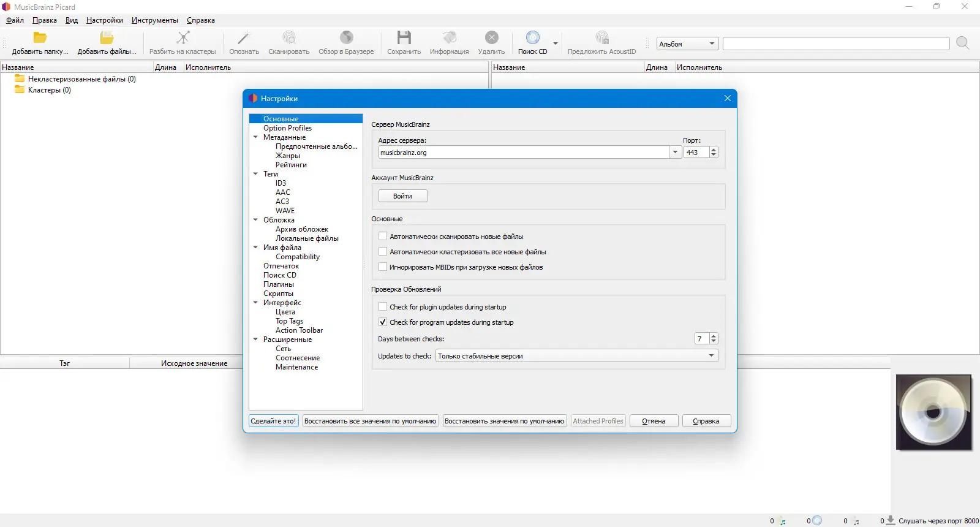Collapse the Обложка tree section
980x527 pixels.
click(x=255, y=220)
